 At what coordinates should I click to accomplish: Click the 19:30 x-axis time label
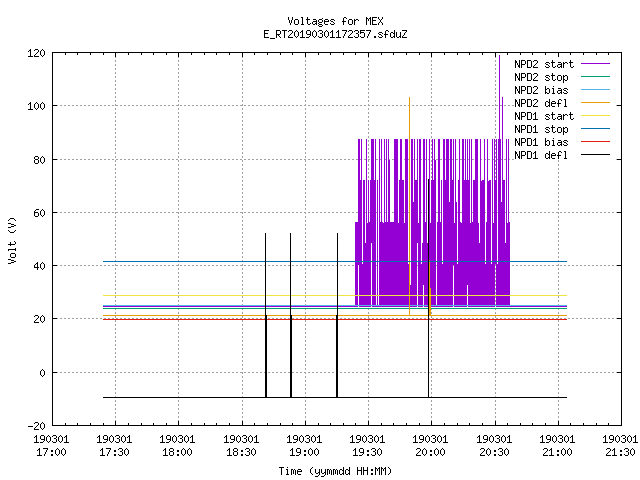tap(367, 452)
